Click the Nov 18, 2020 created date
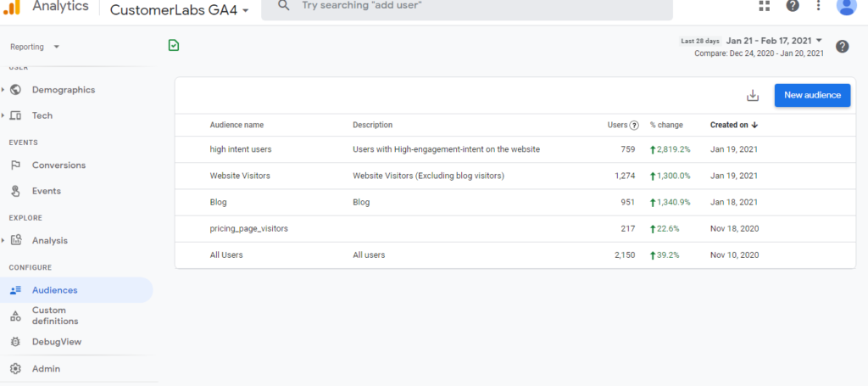This screenshot has height=386, width=868. pos(735,228)
